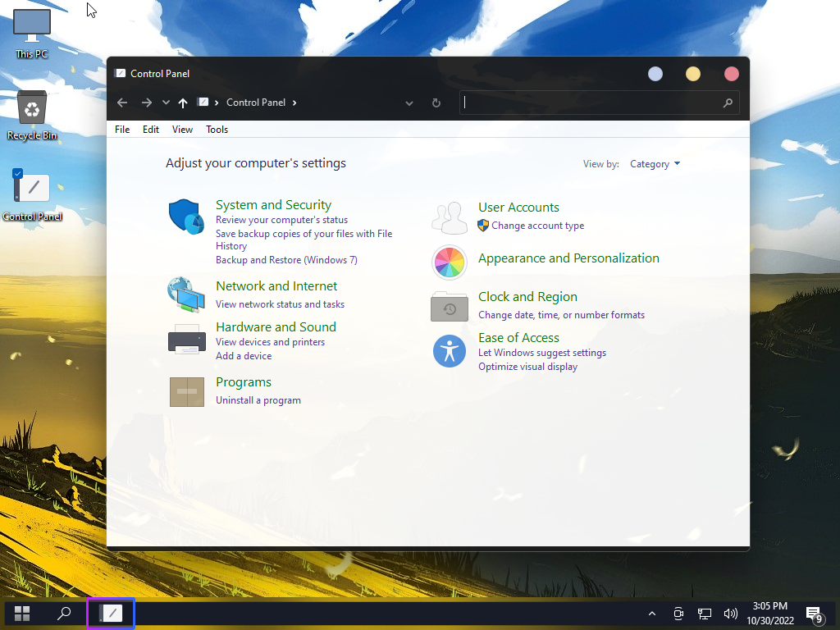Open the Windows Start menu
This screenshot has width=840, height=630.
point(22,614)
